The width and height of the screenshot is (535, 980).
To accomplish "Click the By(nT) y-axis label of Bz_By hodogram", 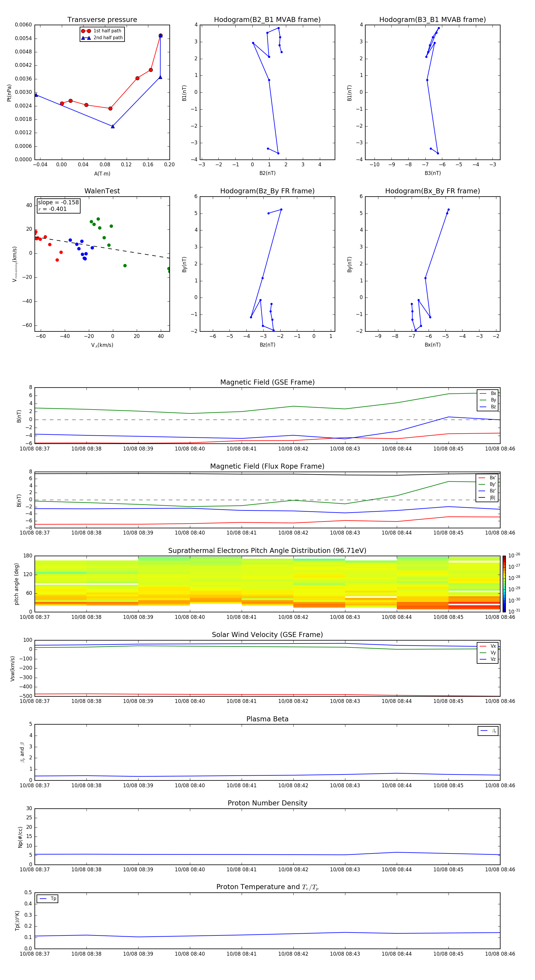I will pyautogui.click(x=184, y=264).
